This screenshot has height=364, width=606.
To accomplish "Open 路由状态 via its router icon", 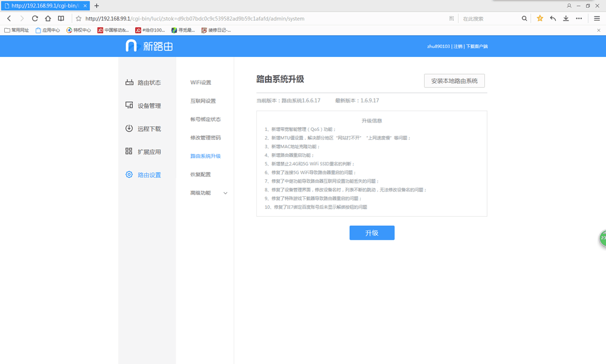I will tap(129, 82).
